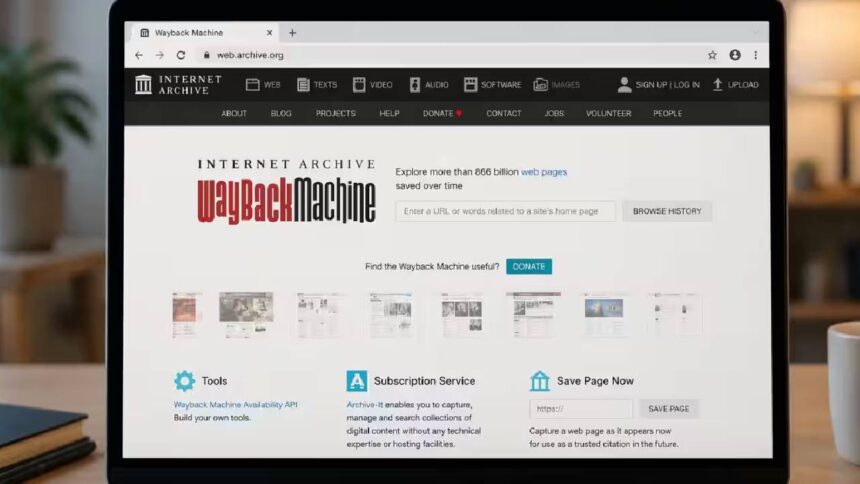This screenshot has width=860, height=484.
Task: Click the 'Save Page Now' heading
Action: (x=595, y=381)
